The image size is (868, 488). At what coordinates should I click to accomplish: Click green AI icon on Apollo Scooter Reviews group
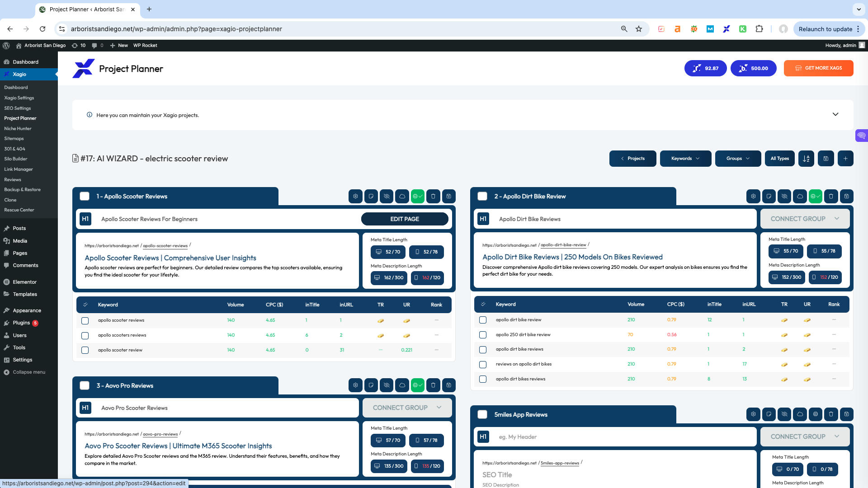(x=418, y=196)
